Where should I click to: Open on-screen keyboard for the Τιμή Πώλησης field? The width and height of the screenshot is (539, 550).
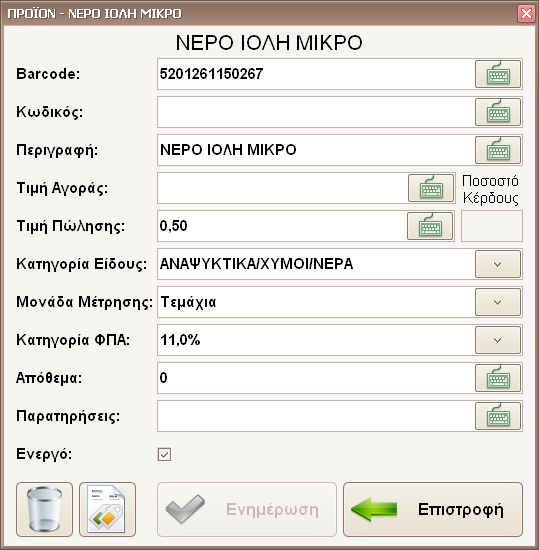pyautogui.click(x=430, y=226)
